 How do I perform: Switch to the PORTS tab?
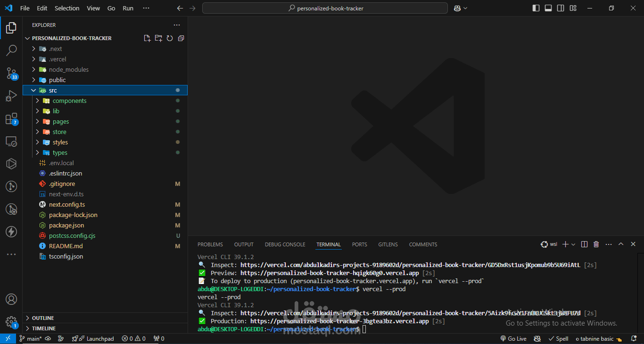359,244
